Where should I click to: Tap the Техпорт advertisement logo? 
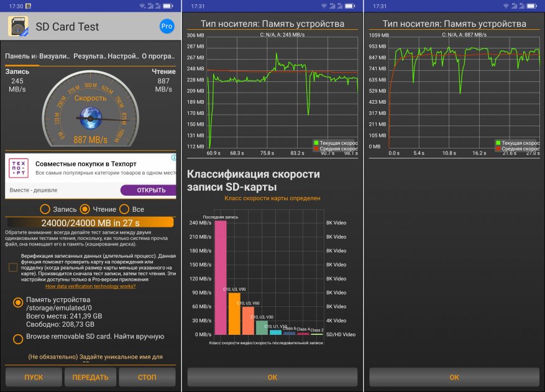19,168
